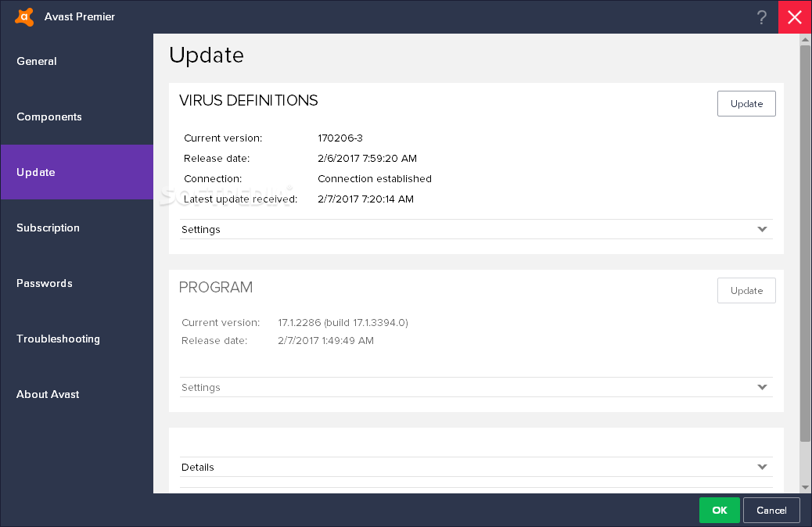Click latest update time 2/7/2017 7:20:14 AM
Screen dimensions: 812x527
365,199
